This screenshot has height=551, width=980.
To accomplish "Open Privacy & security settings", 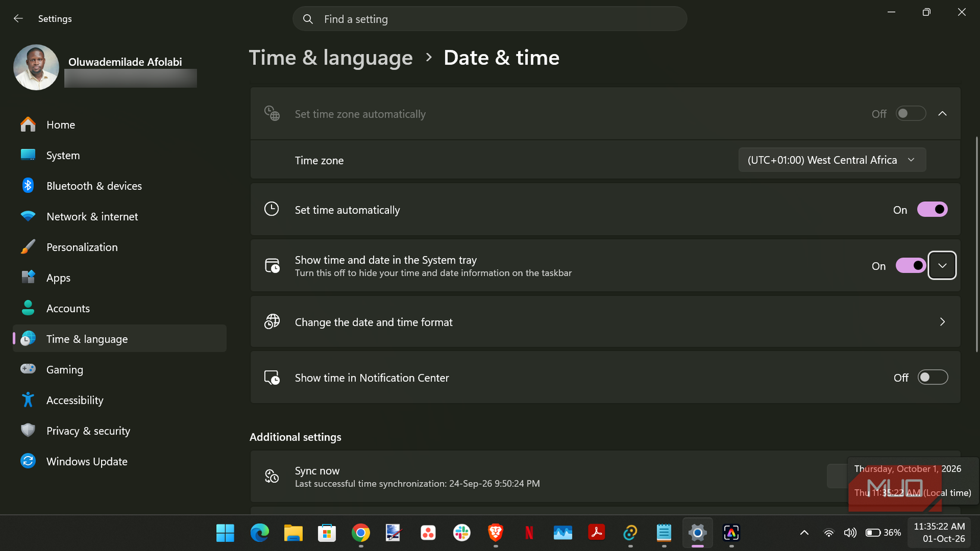I will (x=119, y=430).
